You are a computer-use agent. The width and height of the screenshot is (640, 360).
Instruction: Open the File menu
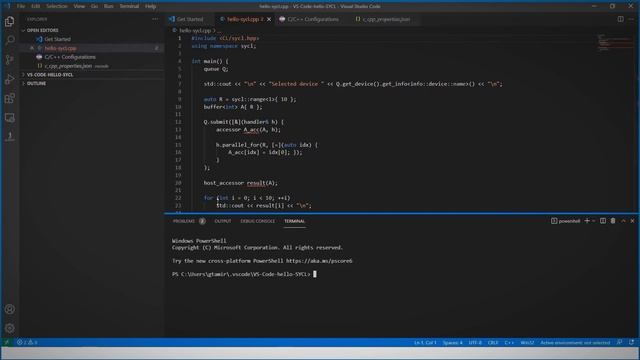21,6
